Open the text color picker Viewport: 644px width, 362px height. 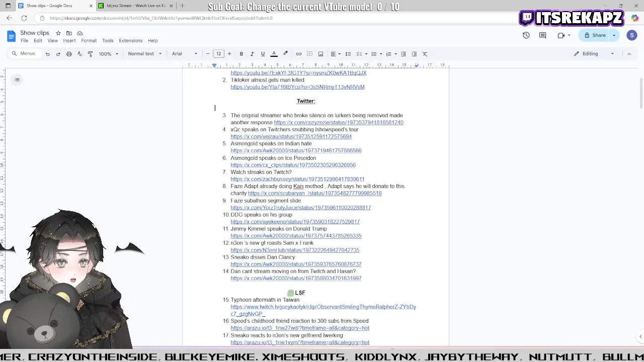pyautogui.click(x=274, y=54)
